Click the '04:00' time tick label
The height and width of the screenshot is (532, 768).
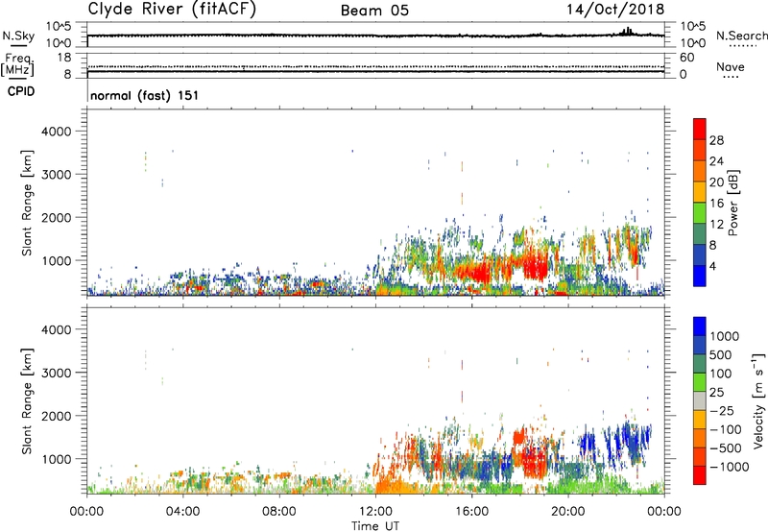[182, 512]
